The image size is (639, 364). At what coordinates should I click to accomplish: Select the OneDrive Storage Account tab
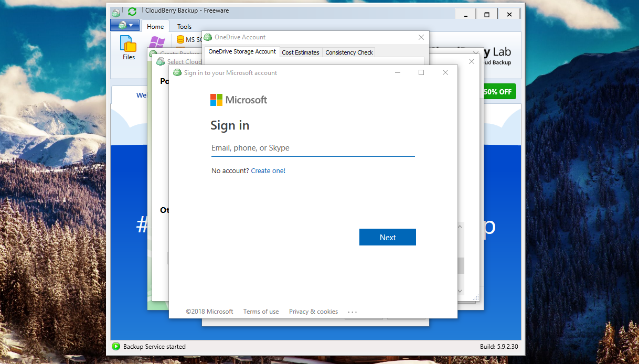pos(242,51)
